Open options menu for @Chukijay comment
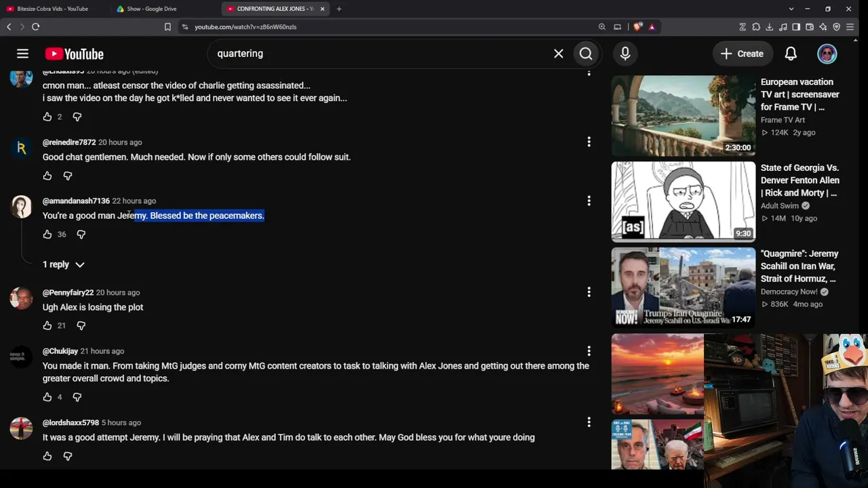The height and width of the screenshot is (488, 868). click(589, 351)
